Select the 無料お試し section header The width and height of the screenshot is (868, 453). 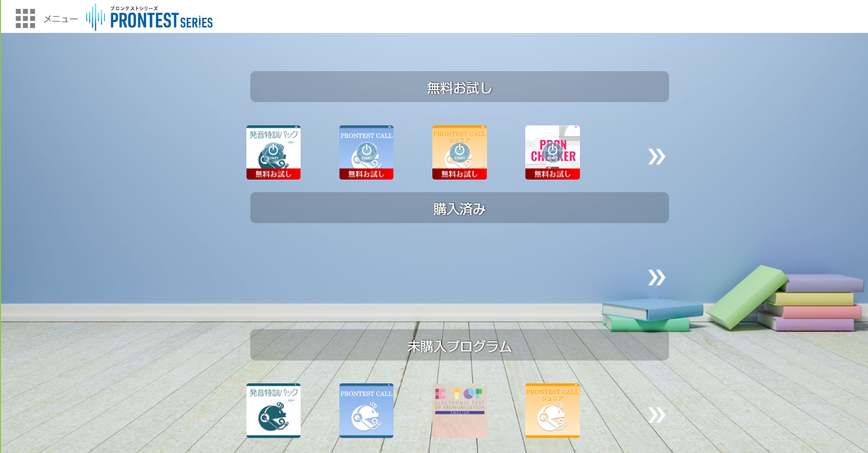459,87
